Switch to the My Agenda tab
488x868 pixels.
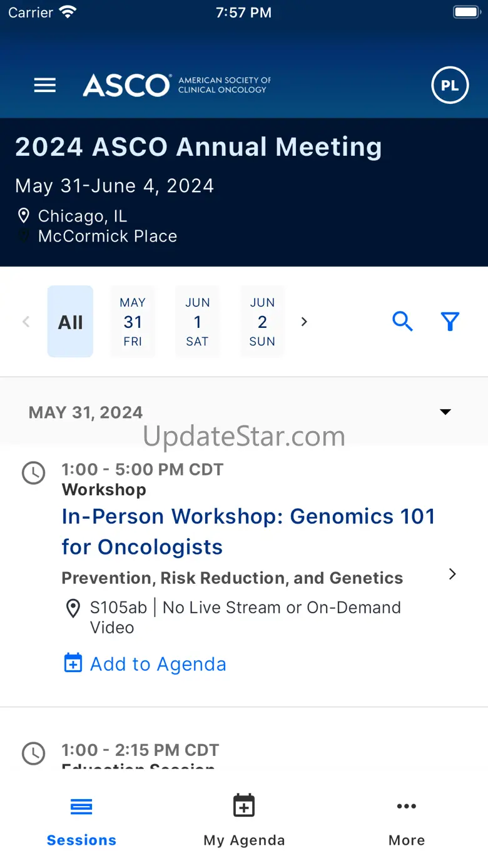click(244, 819)
